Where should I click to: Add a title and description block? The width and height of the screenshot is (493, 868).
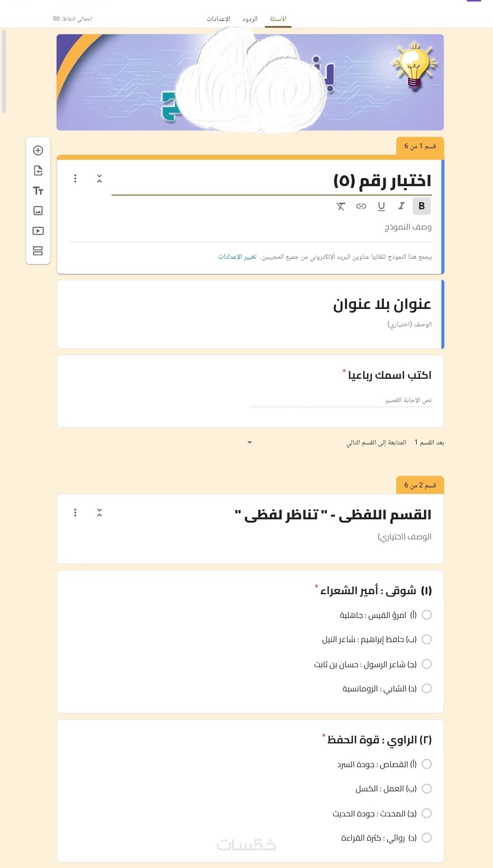[x=38, y=191]
